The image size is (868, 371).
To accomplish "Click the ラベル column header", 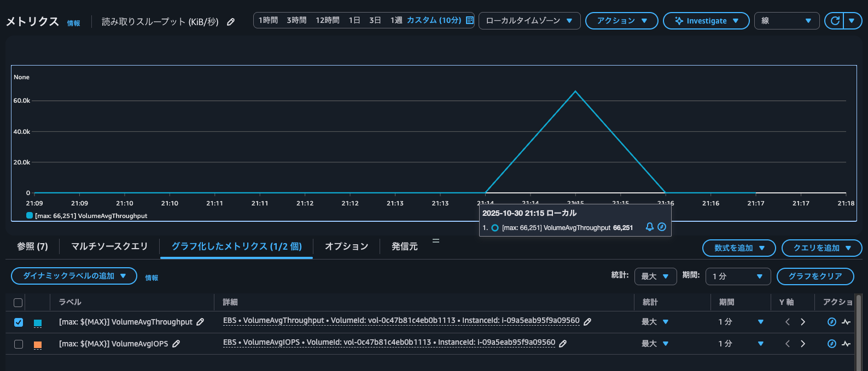I will click(70, 302).
